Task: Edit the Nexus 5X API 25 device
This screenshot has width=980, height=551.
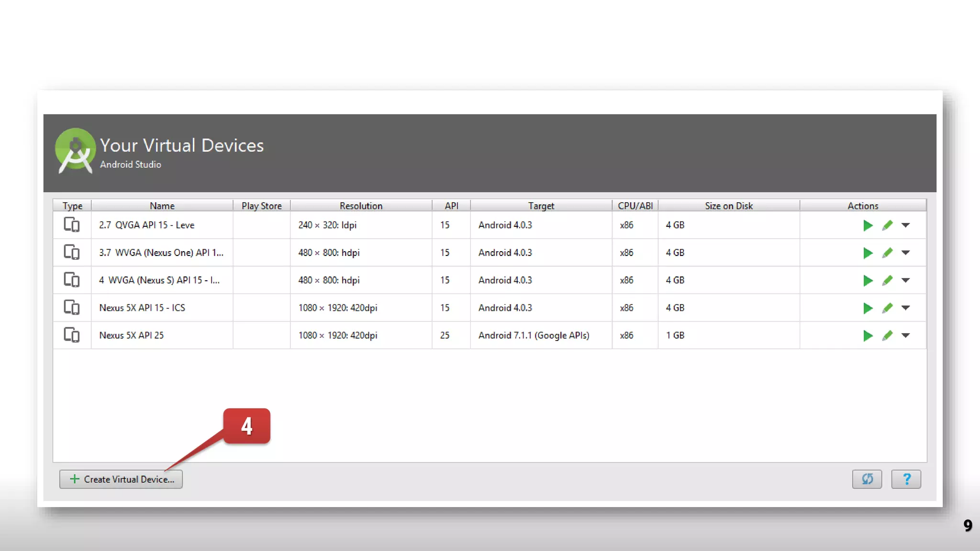Action: 887,336
